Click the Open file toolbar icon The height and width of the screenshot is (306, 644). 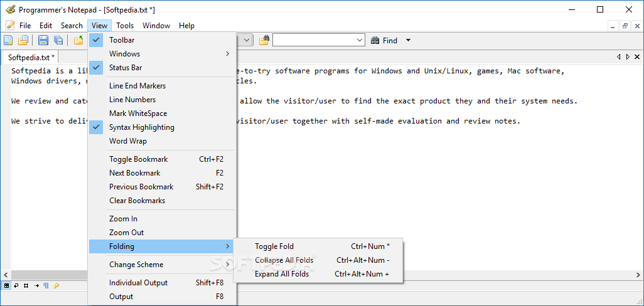(x=23, y=40)
